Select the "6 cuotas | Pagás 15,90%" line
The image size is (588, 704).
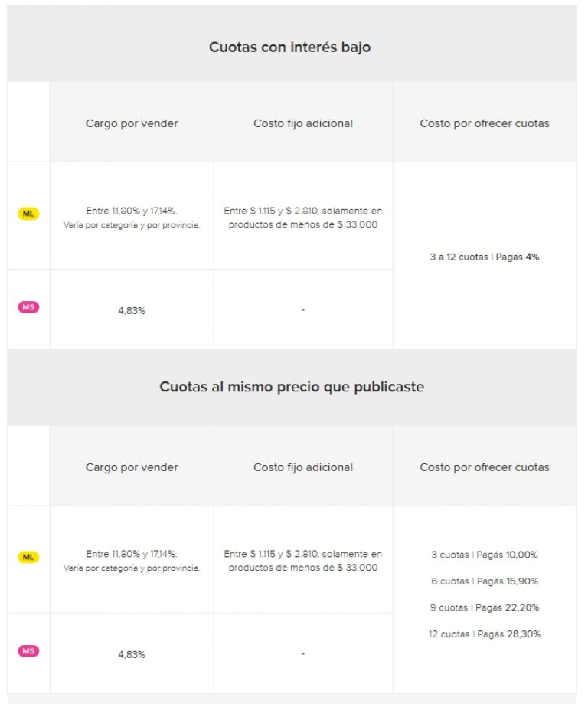pyautogui.click(x=484, y=581)
